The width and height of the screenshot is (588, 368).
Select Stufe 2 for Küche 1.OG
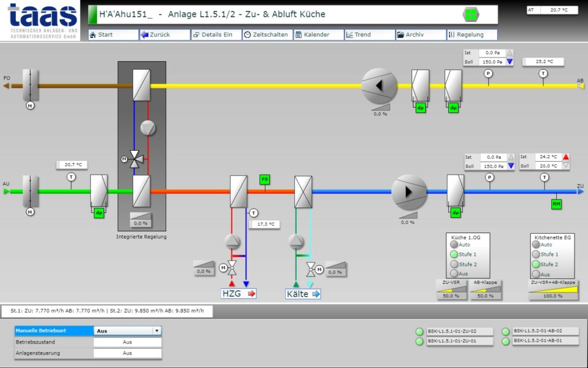pyautogui.click(x=454, y=264)
